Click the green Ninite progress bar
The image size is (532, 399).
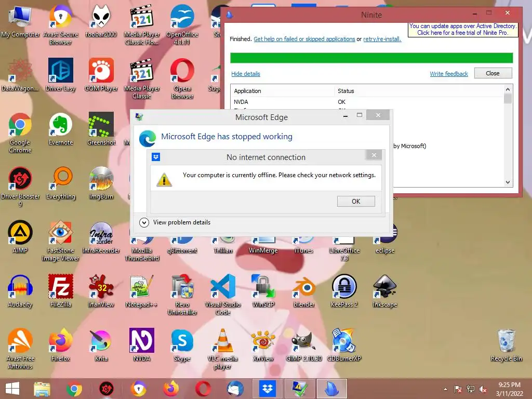[x=371, y=58]
